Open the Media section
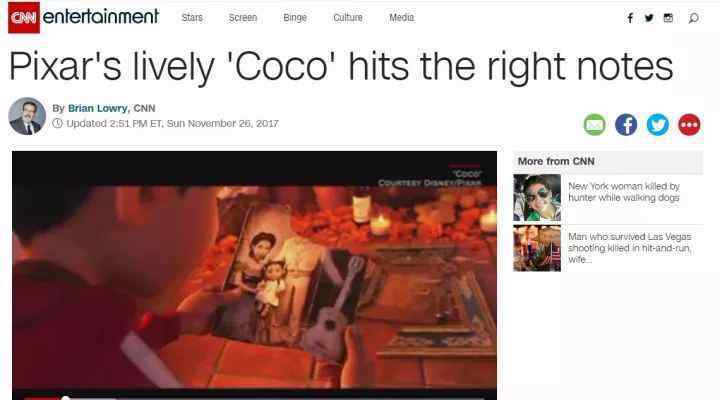720x400 pixels. tap(401, 17)
